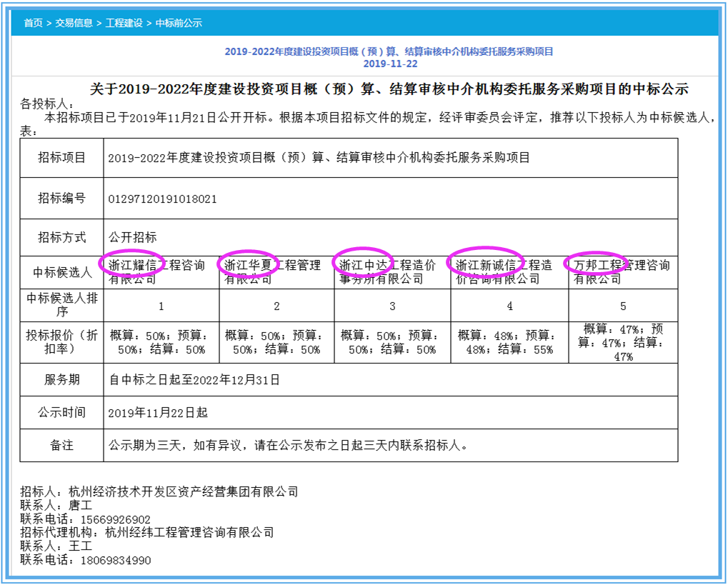
Task: Click the 招标方式 row label
Action: coord(61,237)
